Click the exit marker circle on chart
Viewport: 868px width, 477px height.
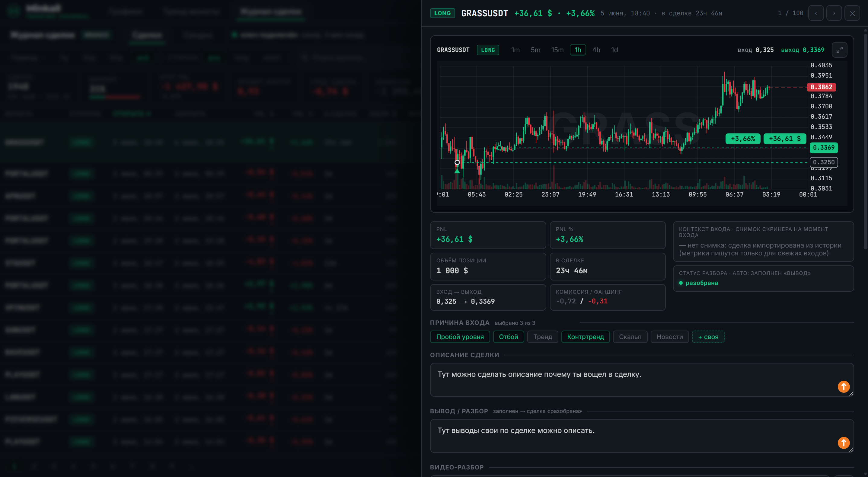[499, 148]
